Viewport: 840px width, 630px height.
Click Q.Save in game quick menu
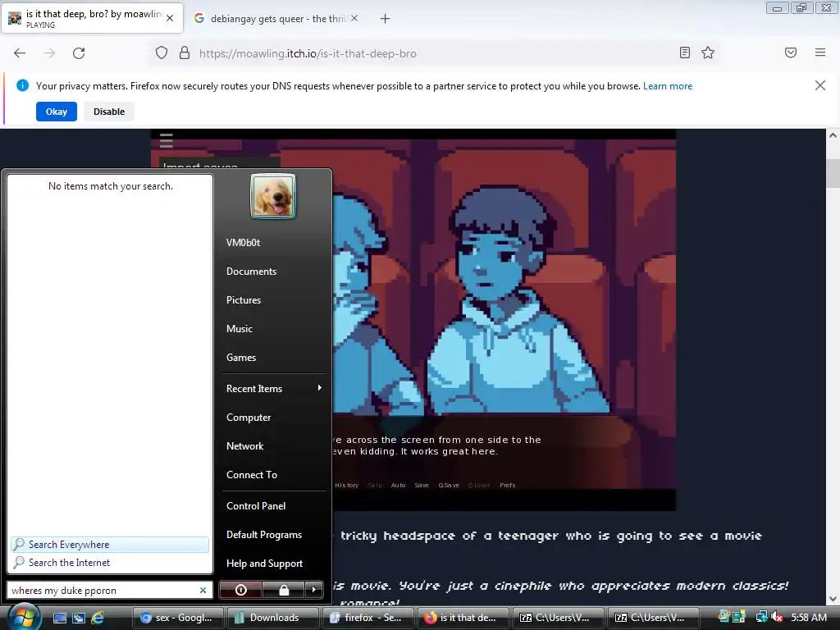click(449, 486)
